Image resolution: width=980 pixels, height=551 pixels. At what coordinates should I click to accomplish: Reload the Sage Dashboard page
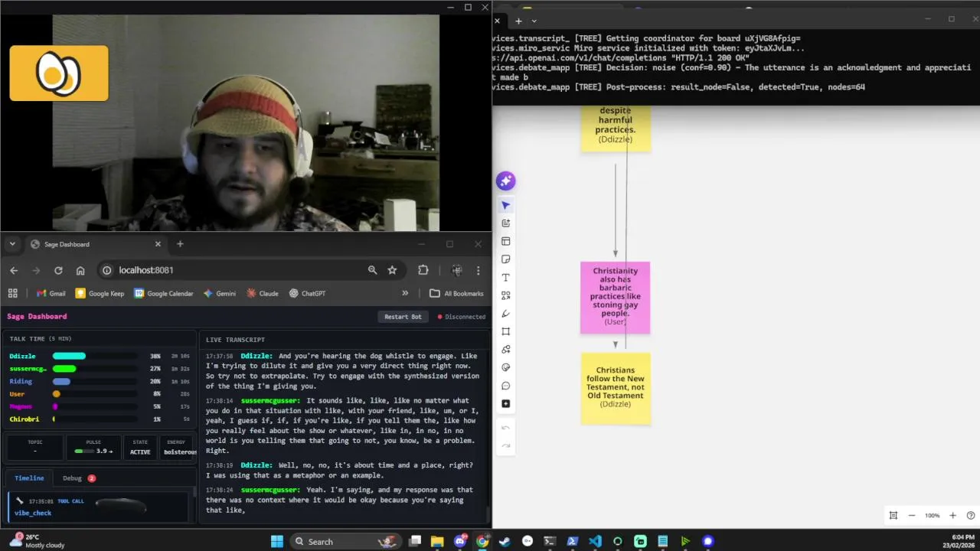58,270
